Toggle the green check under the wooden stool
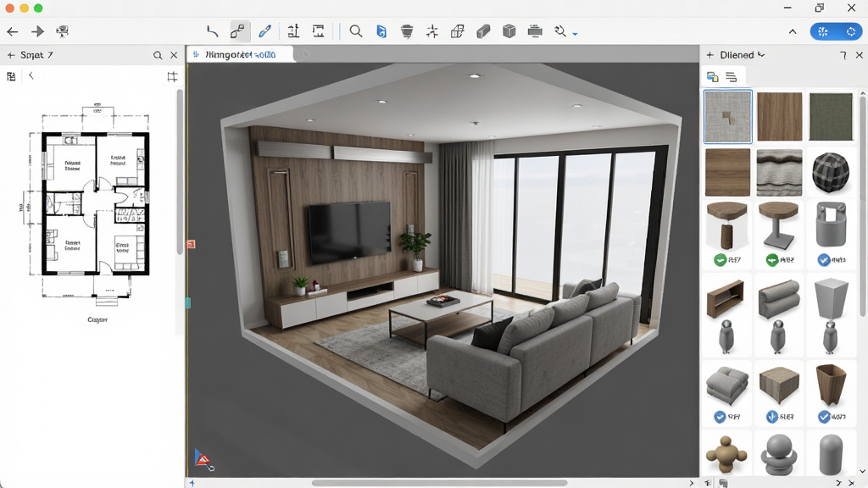The height and width of the screenshot is (488, 868). coord(721,259)
